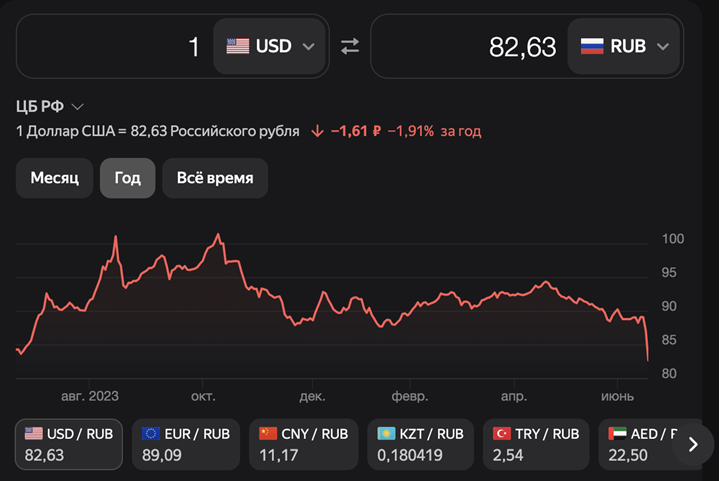The image size is (720, 481).
Task: Switch chart to Месяц period
Action: (x=54, y=178)
